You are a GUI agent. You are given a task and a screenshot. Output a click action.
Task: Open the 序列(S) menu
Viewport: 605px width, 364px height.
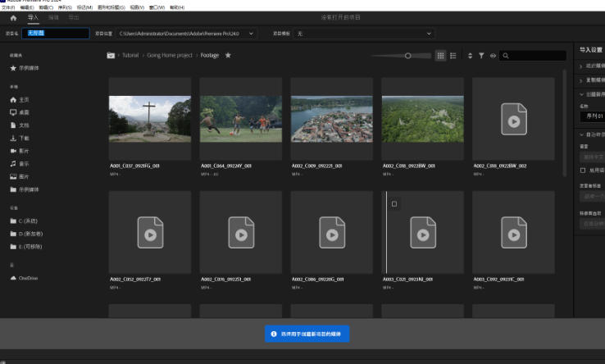click(x=65, y=7)
